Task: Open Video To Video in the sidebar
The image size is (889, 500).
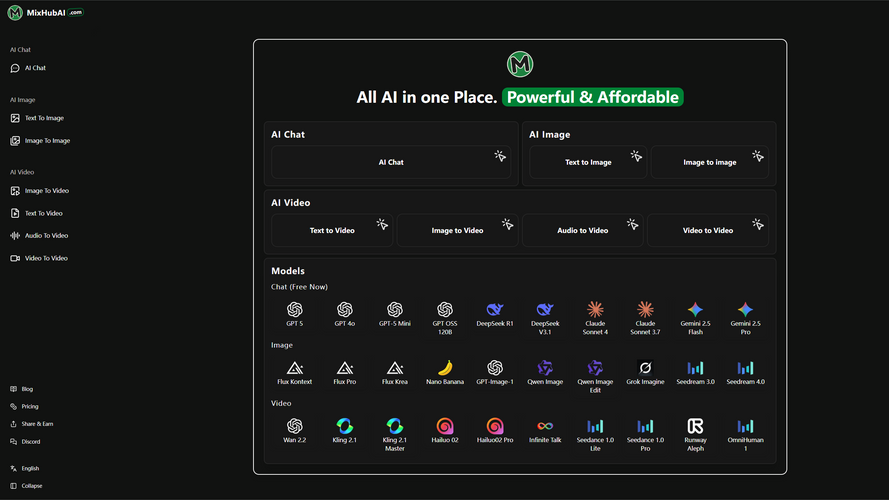Action: 39,258
